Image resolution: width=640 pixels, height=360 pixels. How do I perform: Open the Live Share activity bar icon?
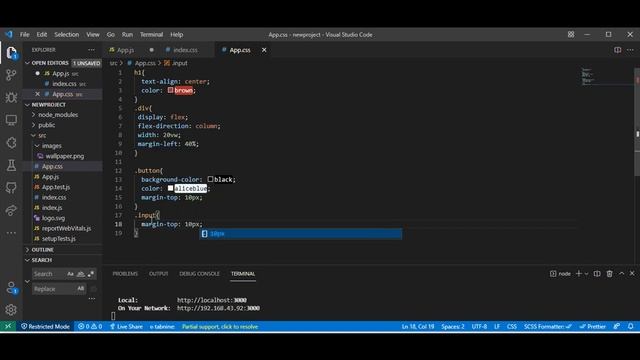click(x=11, y=210)
